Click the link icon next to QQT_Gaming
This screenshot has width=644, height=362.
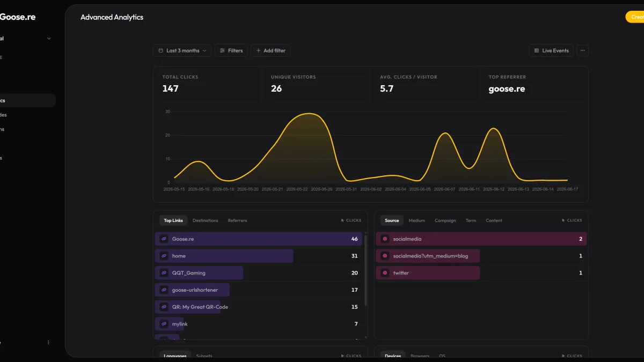164,273
